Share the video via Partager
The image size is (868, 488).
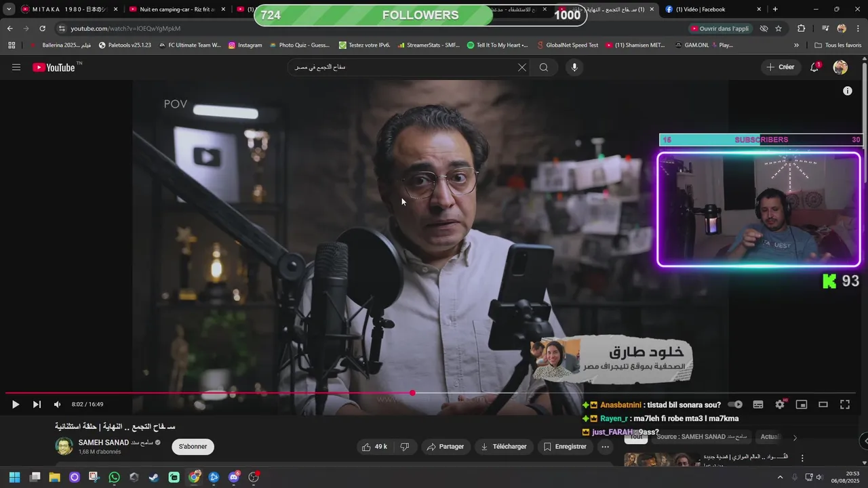[x=445, y=447]
